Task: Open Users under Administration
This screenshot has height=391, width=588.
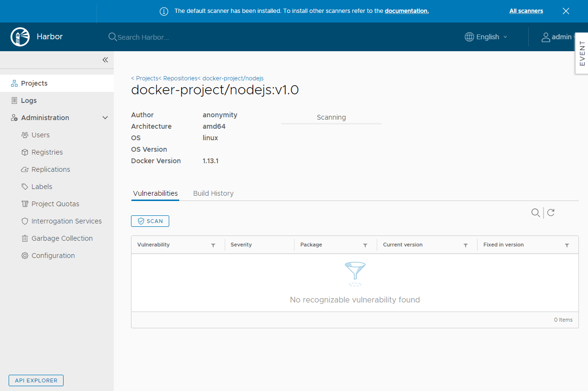Action: pos(41,135)
